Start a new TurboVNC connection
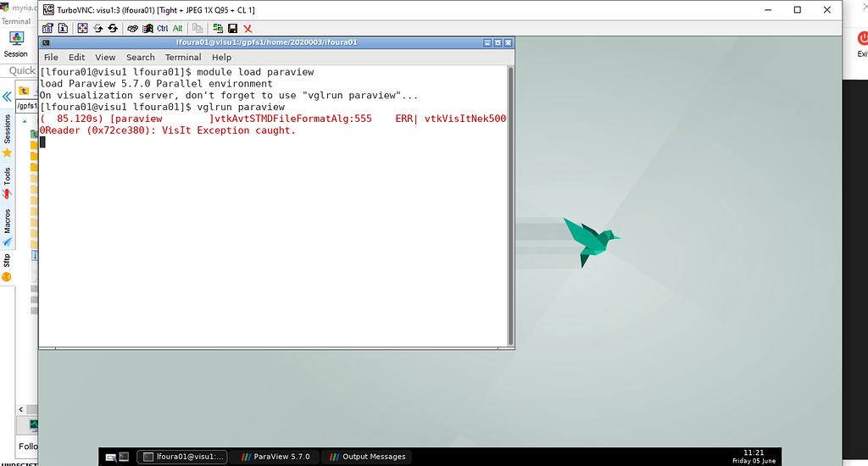The image size is (868, 466). coord(218,28)
